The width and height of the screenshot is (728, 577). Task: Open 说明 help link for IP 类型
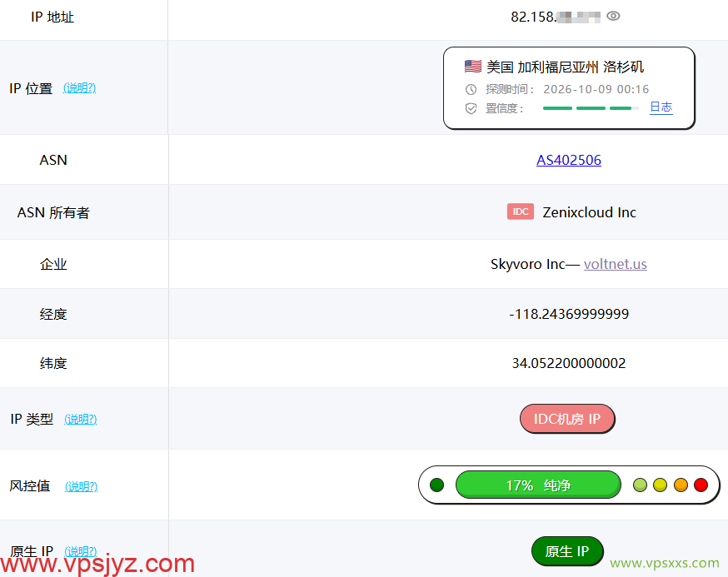[80, 419]
